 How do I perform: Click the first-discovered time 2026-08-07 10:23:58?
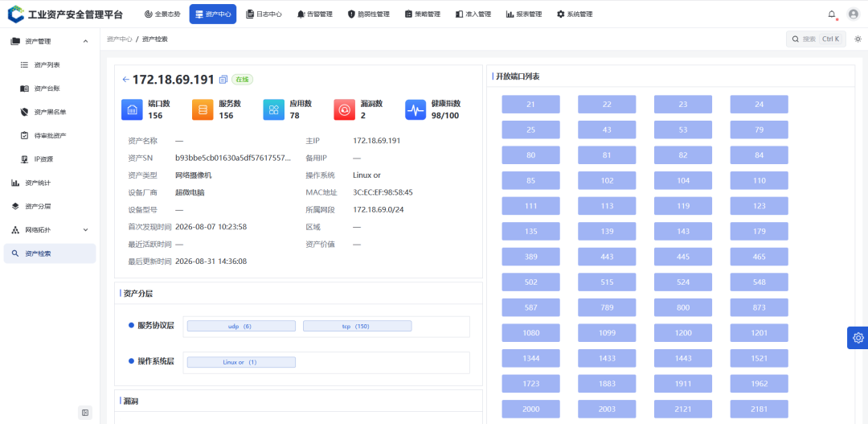(211, 227)
